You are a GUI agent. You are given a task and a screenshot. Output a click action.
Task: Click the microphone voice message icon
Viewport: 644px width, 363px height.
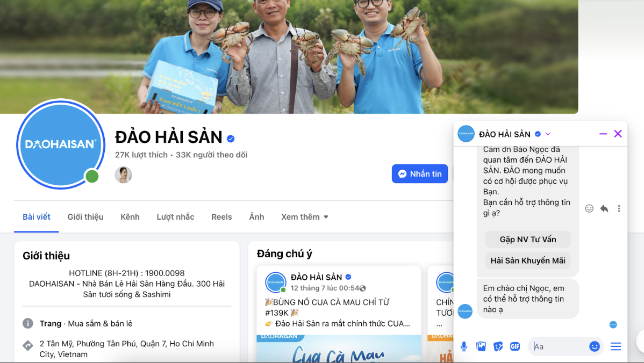click(464, 346)
